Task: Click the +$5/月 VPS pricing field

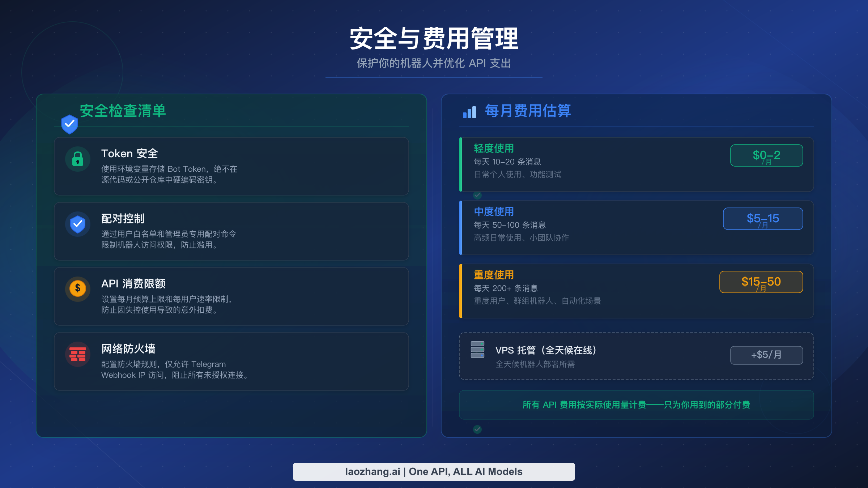Action: 766,355
